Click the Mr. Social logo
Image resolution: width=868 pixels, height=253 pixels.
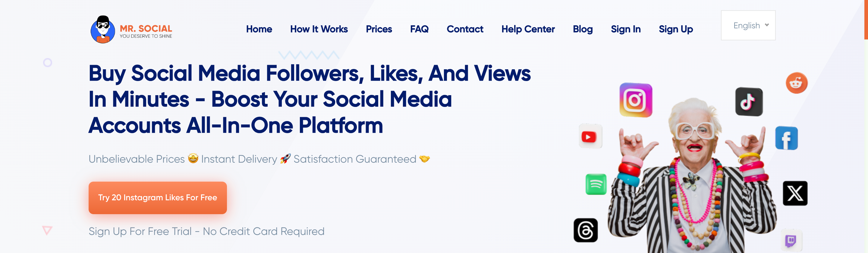coord(131,29)
